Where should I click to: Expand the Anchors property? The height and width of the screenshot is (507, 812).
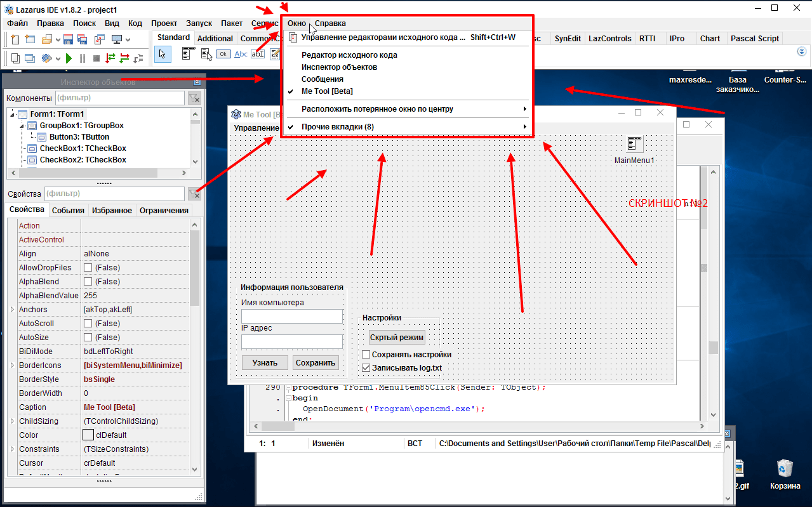pyautogui.click(x=12, y=310)
